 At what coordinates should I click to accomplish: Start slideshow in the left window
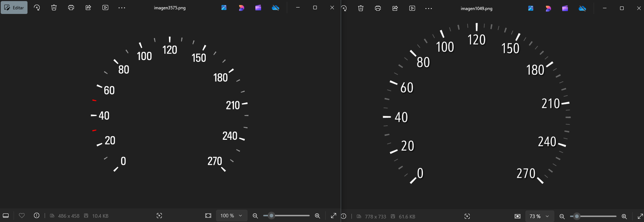tap(105, 8)
